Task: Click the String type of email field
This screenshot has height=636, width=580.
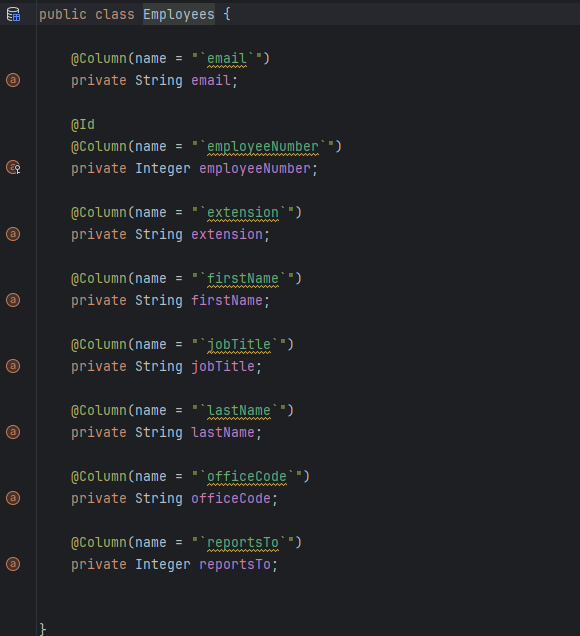Action: click(159, 81)
